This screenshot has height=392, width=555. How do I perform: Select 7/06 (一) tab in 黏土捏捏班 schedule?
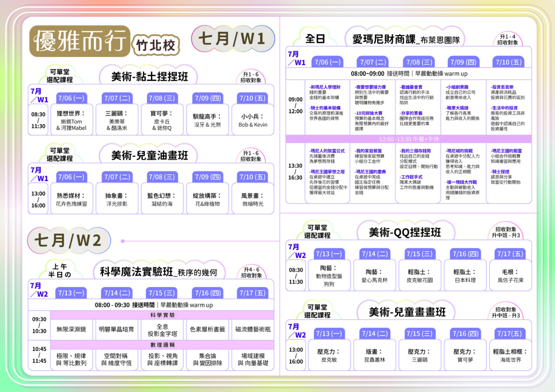(x=71, y=98)
